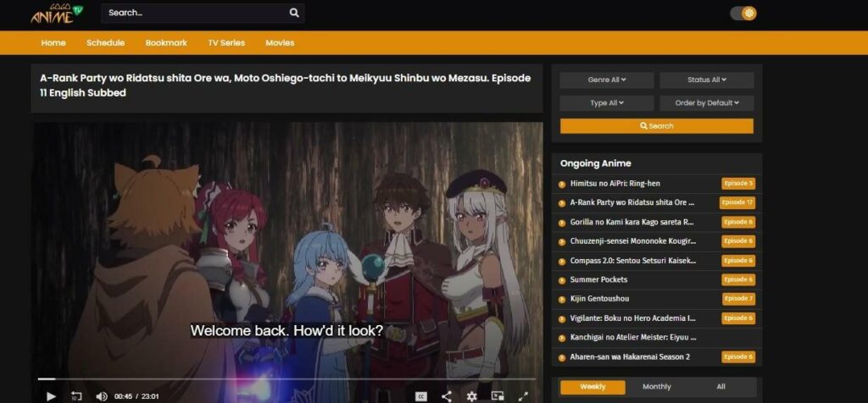Click the search magnifier icon
Screen dimensions: 868x403
(x=294, y=13)
